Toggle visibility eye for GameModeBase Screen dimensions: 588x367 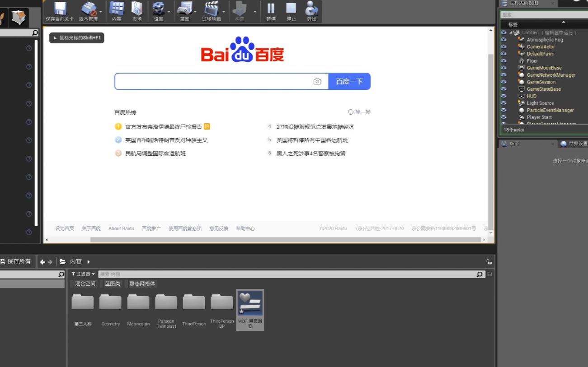(503, 68)
